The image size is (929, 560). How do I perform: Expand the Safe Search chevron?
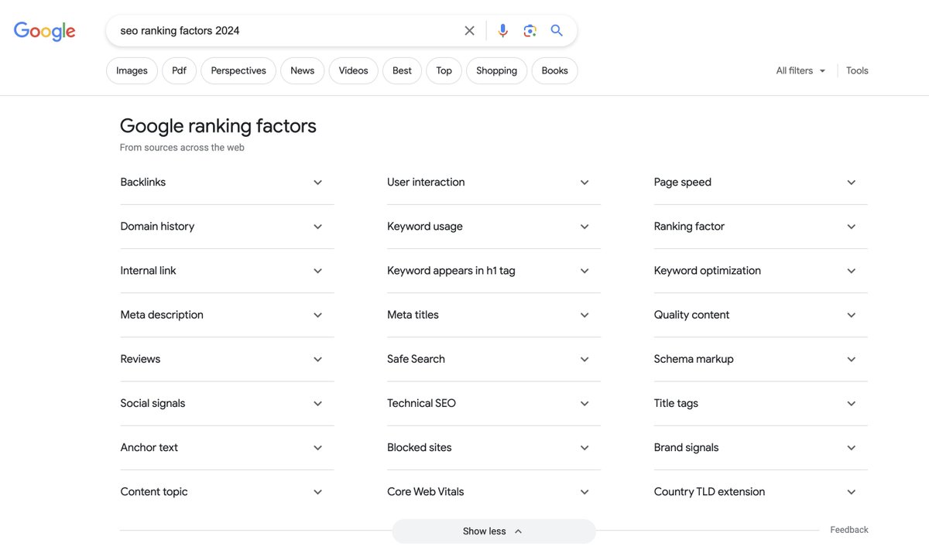[x=584, y=359]
